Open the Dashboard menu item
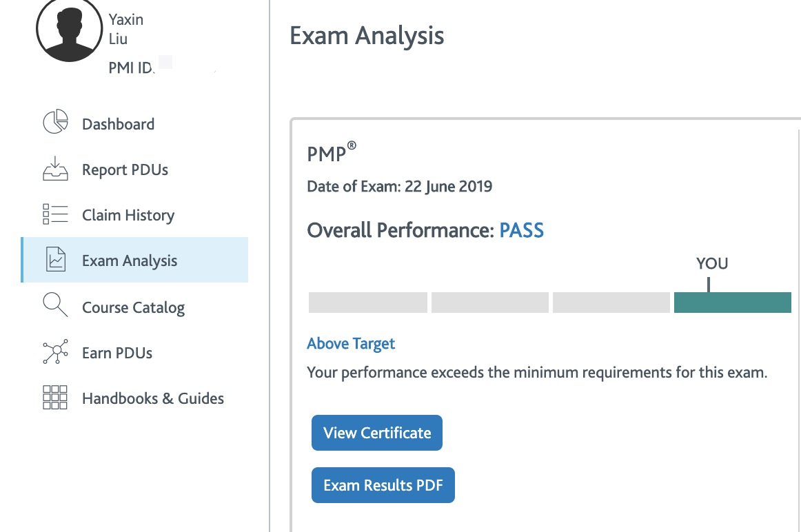801x532 pixels. click(x=118, y=124)
